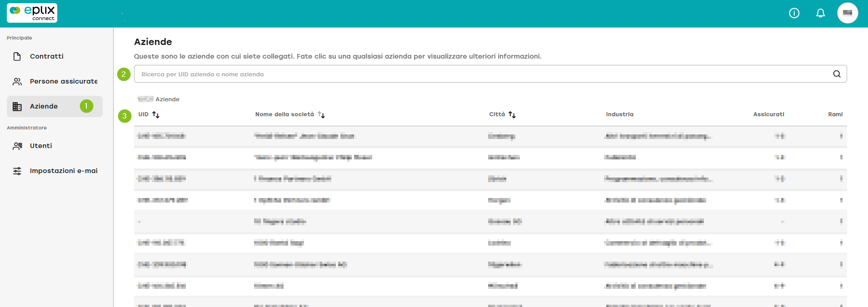
Task: Focus the UID or company name search field
Action: 490,74
